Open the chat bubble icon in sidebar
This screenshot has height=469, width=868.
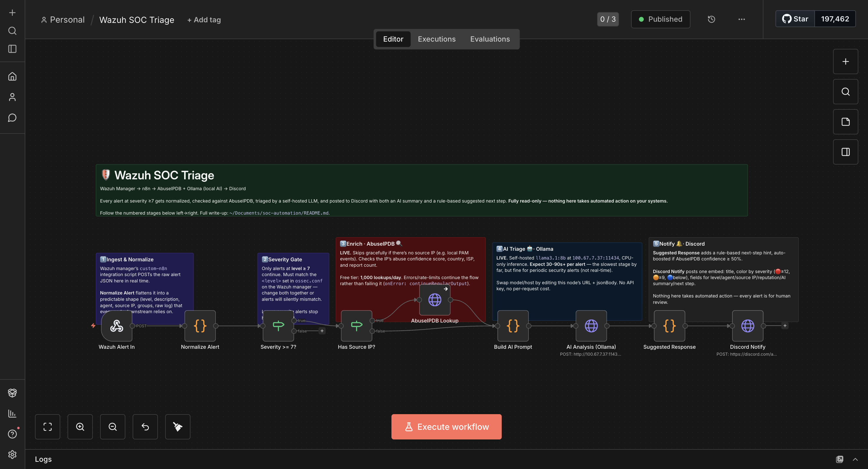12,118
